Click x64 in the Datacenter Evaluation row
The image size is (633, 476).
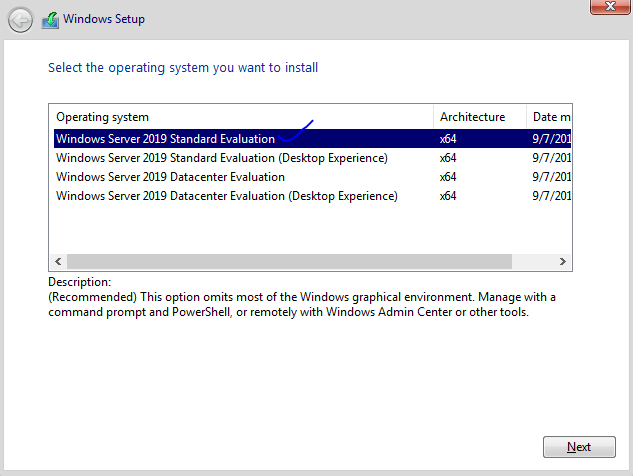pos(448,177)
